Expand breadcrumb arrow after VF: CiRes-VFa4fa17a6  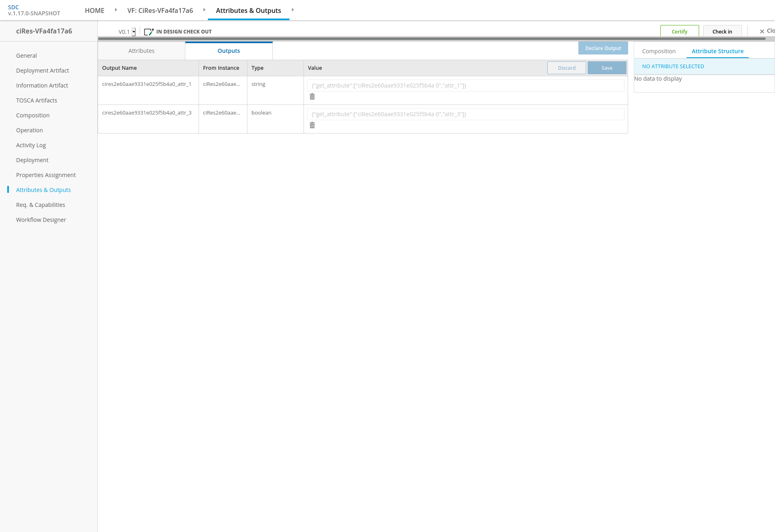click(204, 10)
